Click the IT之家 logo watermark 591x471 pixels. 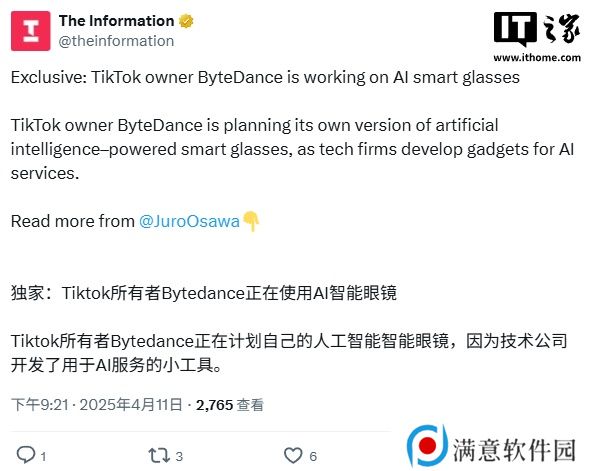tap(537, 29)
